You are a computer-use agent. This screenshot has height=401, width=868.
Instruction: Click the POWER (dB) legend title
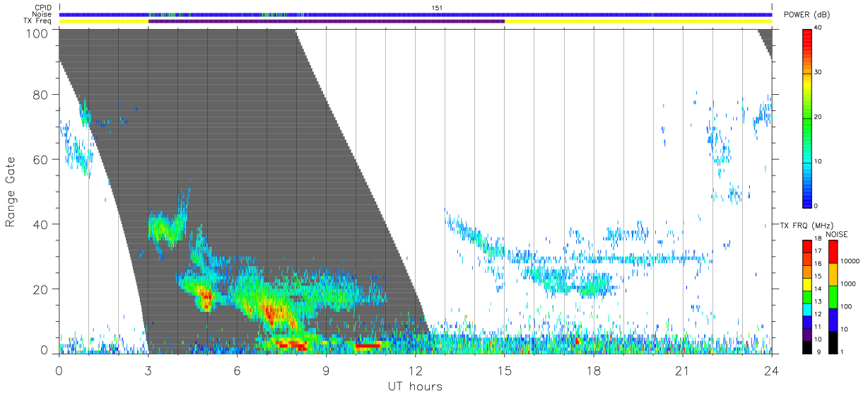[808, 15]
